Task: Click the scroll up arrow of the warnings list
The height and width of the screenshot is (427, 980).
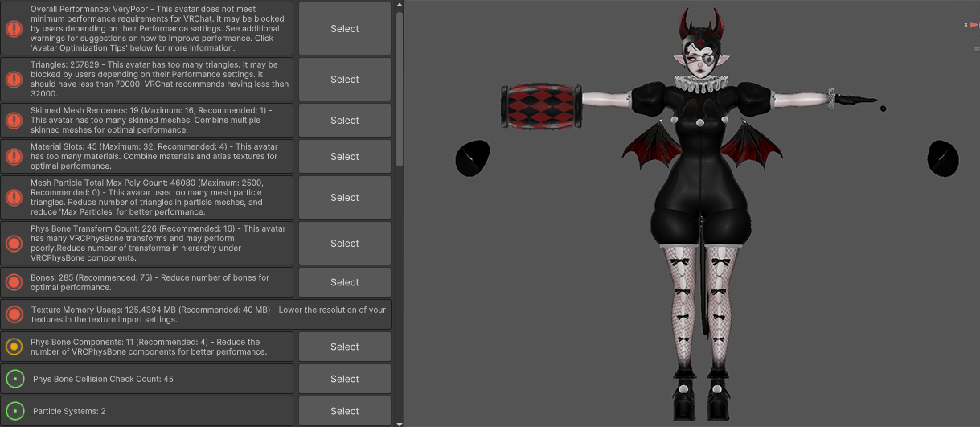Action: pyautogui.click(x=399, y=5)
